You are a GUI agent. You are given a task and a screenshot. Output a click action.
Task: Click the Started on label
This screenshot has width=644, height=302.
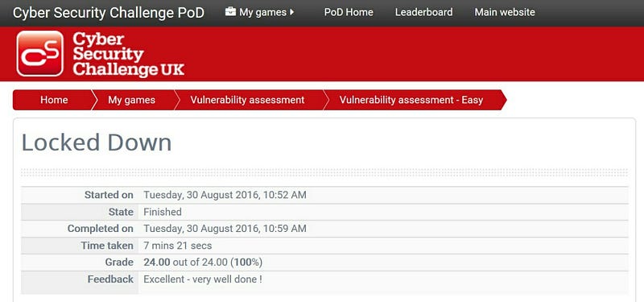109,195
